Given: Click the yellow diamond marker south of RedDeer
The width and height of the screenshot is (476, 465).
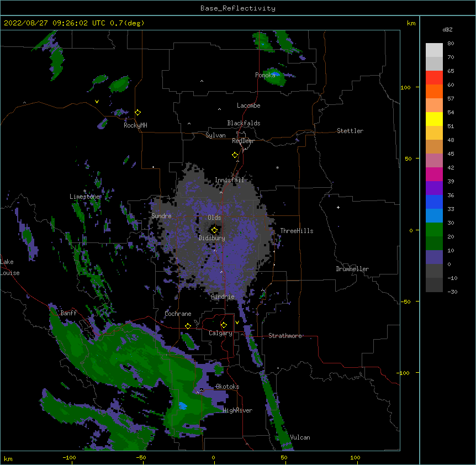Looking at the screenshot, I should (235, 155).
